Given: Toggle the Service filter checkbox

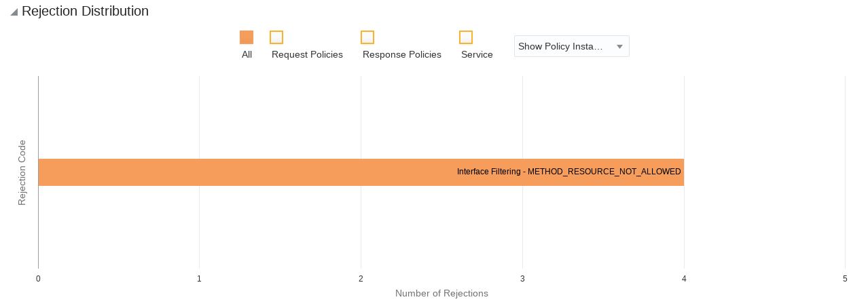Looking at the screenshot, I should [466, 37].
